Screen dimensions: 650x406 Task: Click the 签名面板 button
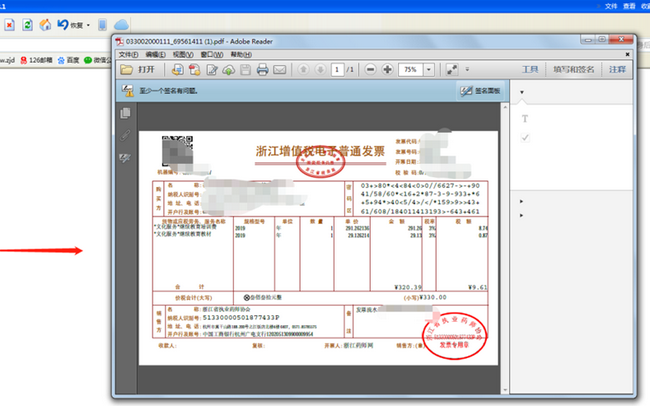484,91
